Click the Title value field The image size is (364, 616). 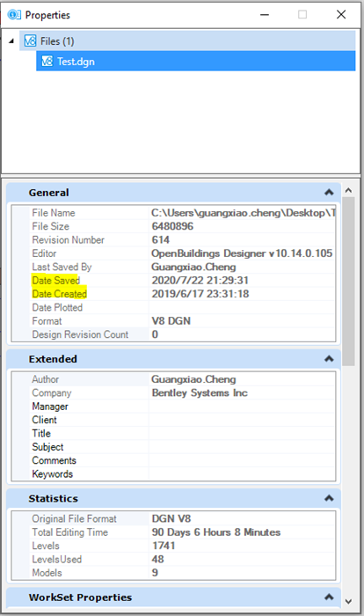pos(242,433)
